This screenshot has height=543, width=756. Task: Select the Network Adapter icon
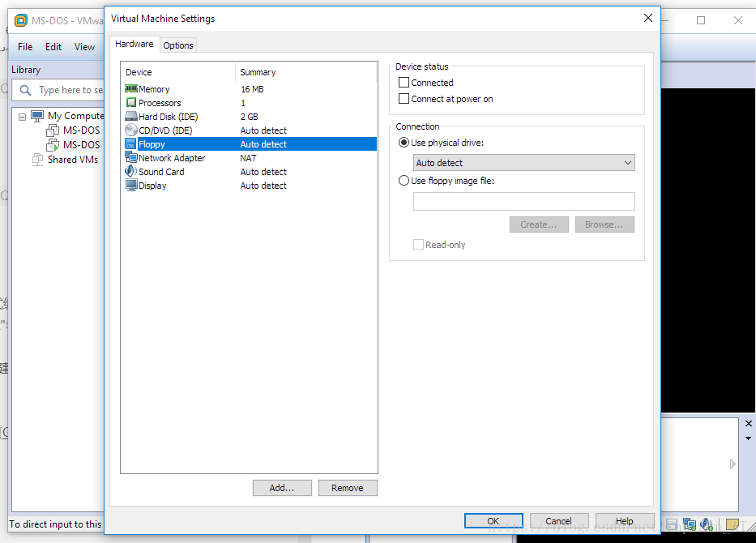click(x=130, y=157)
